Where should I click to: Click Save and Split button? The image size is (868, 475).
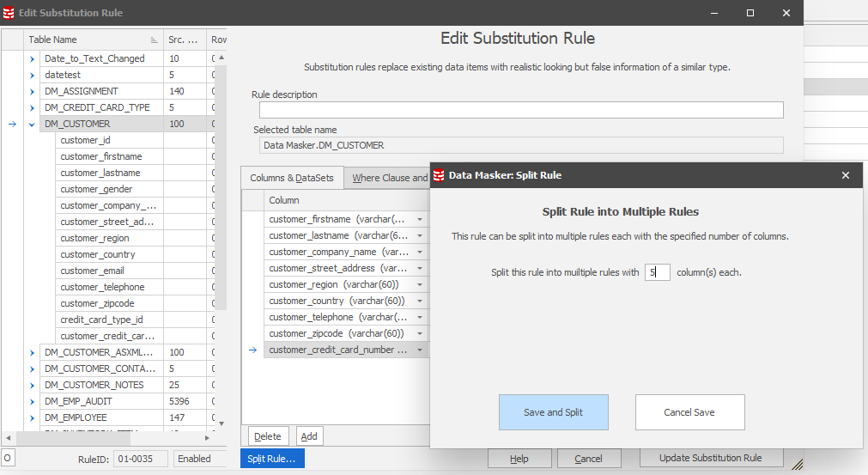click(x=553, y=412)
